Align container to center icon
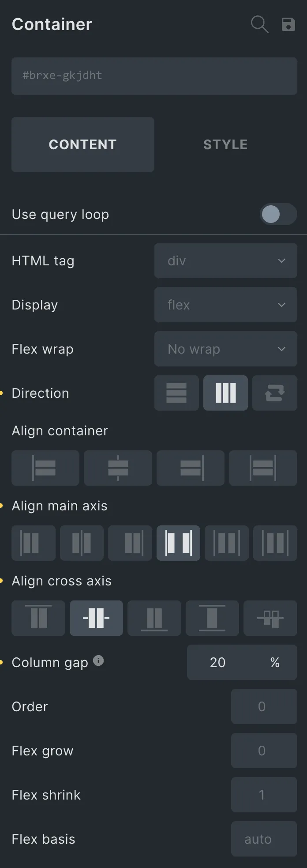Screen dimensions: 307x868 click(118, 468)
